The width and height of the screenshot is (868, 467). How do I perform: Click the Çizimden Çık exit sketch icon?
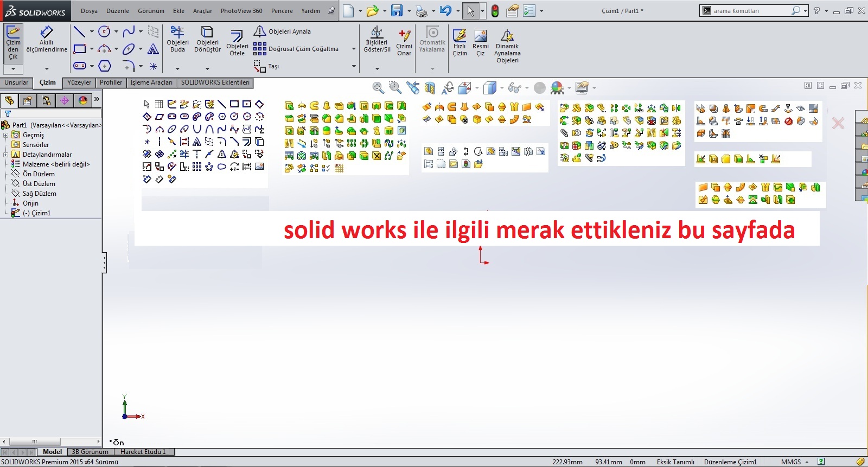[13, 42]
